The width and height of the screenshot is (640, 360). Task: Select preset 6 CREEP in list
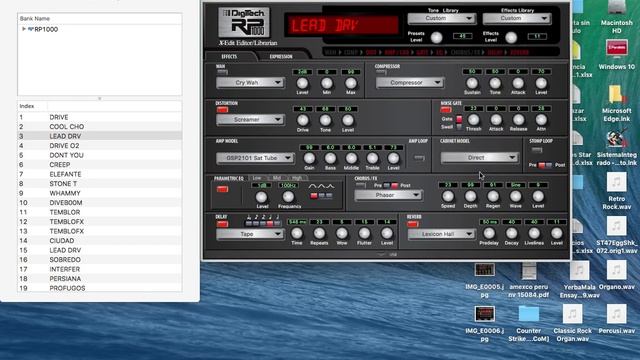pos(100,164)
